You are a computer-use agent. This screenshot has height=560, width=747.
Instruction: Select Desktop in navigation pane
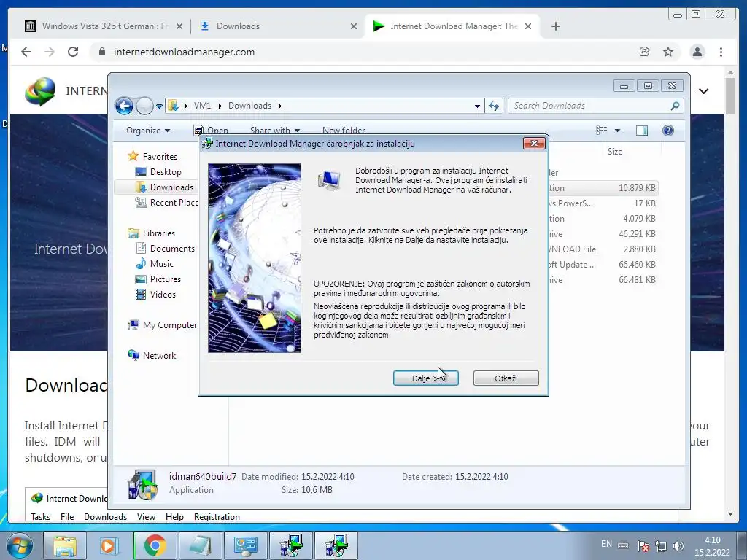tap(158, 172)
